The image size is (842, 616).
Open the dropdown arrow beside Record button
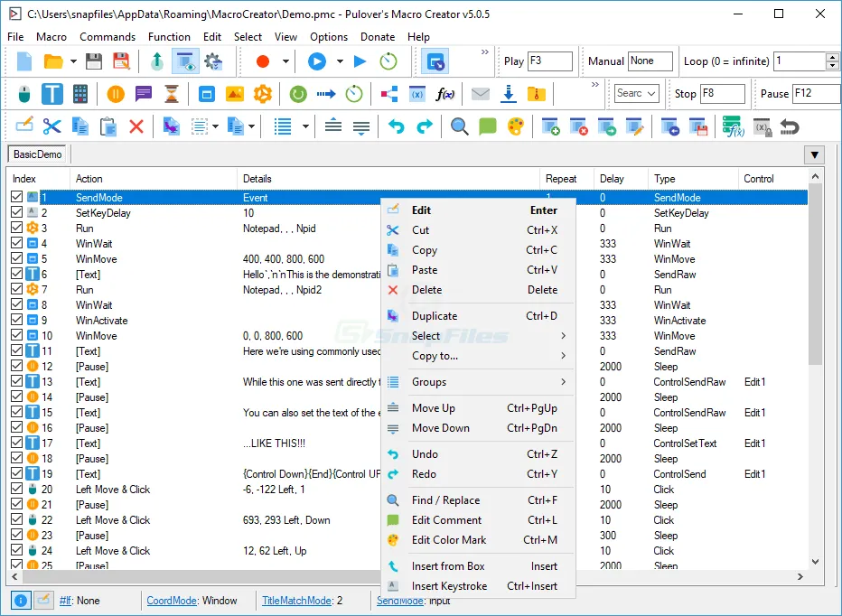tap(285, 61)
